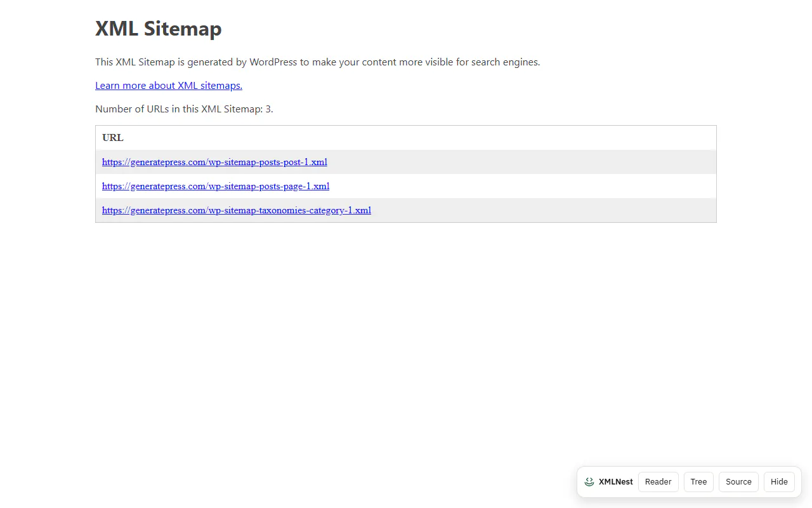The image size is (812, 508).
Task: Open the wp-sitemap-posts-page-1.xml link
Action: tap(216, 186)
